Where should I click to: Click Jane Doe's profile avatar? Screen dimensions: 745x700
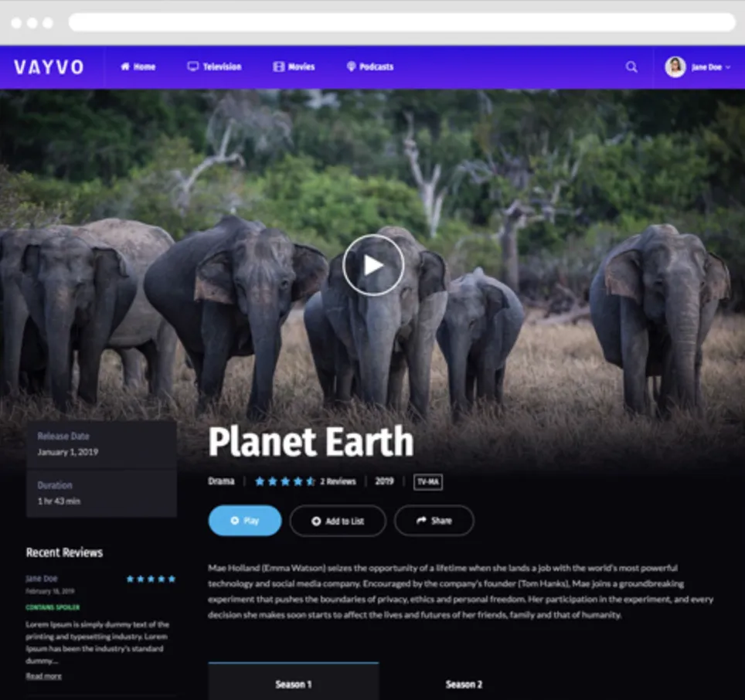[675, 67]
